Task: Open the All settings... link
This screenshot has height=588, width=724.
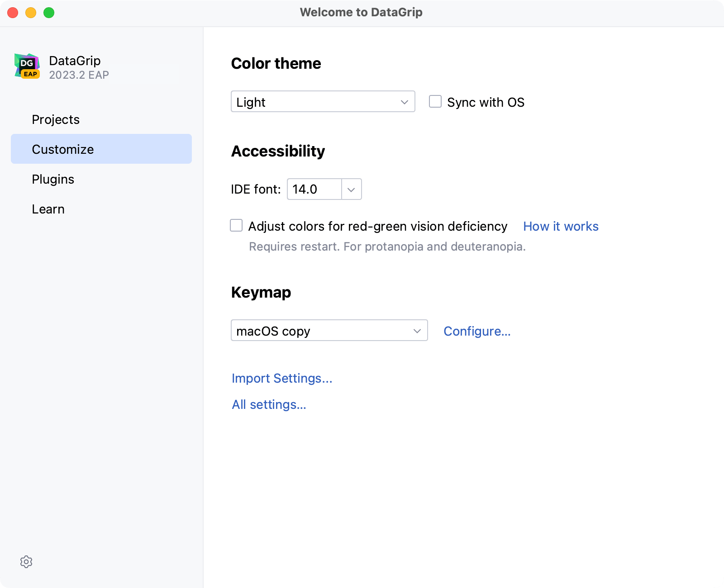Action: (x=269, y=404)
